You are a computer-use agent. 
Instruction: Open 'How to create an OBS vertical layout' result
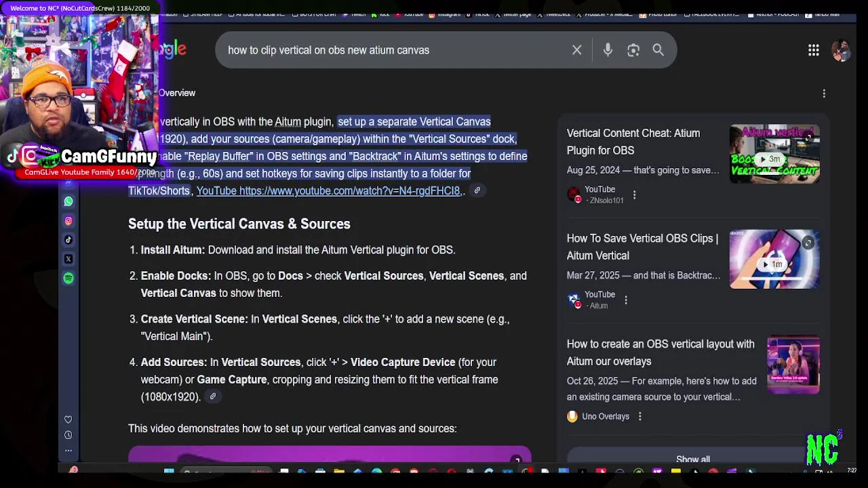pos(660,352)
